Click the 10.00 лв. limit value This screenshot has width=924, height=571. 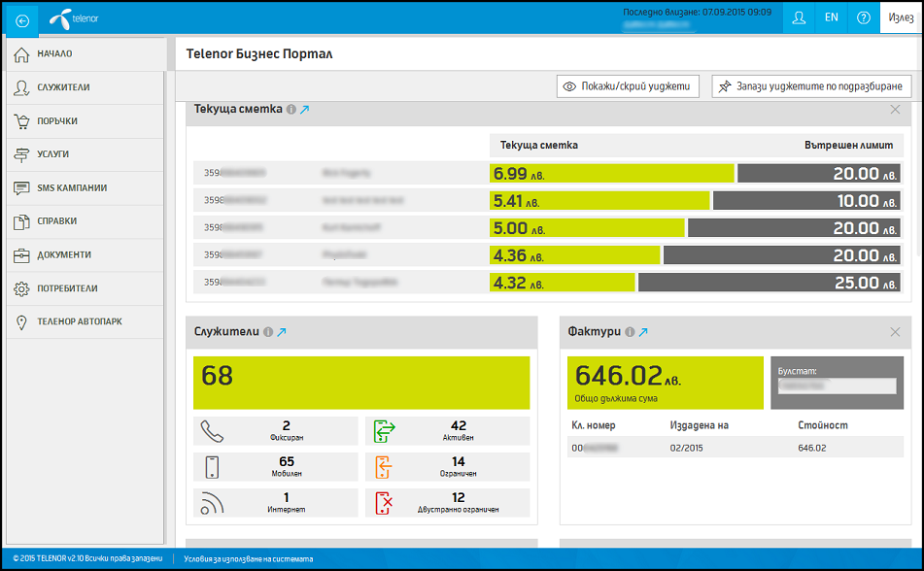click(867, 201)
